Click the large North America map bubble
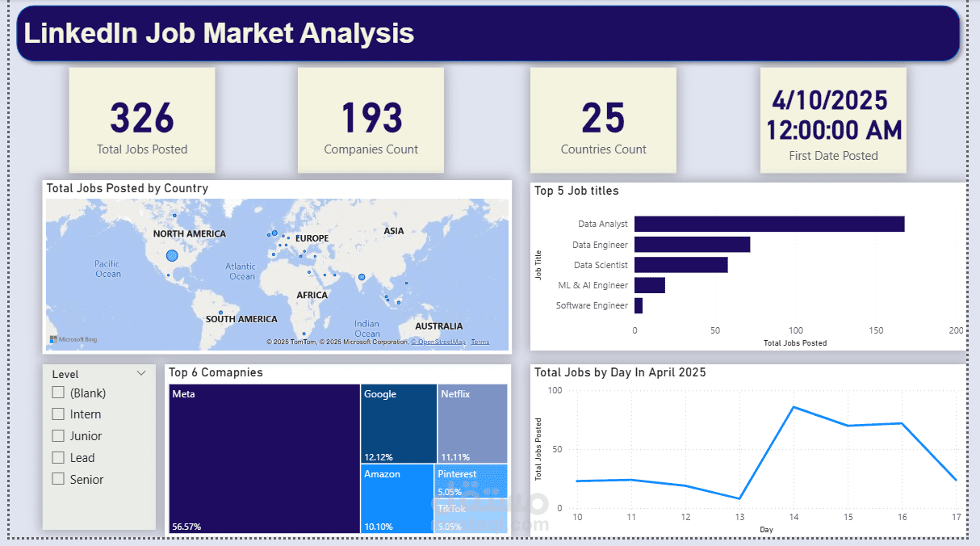This screenshot has height=546, width=980. point(171,255)
